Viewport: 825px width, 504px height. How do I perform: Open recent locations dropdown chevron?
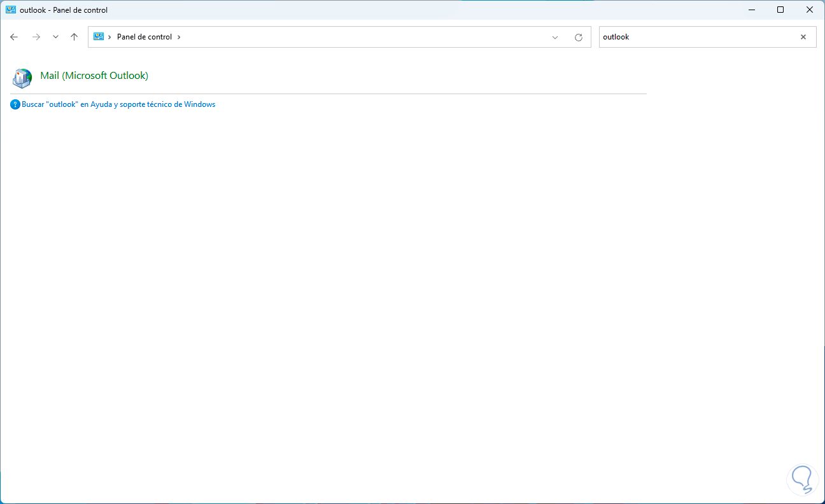pos(55,37)
